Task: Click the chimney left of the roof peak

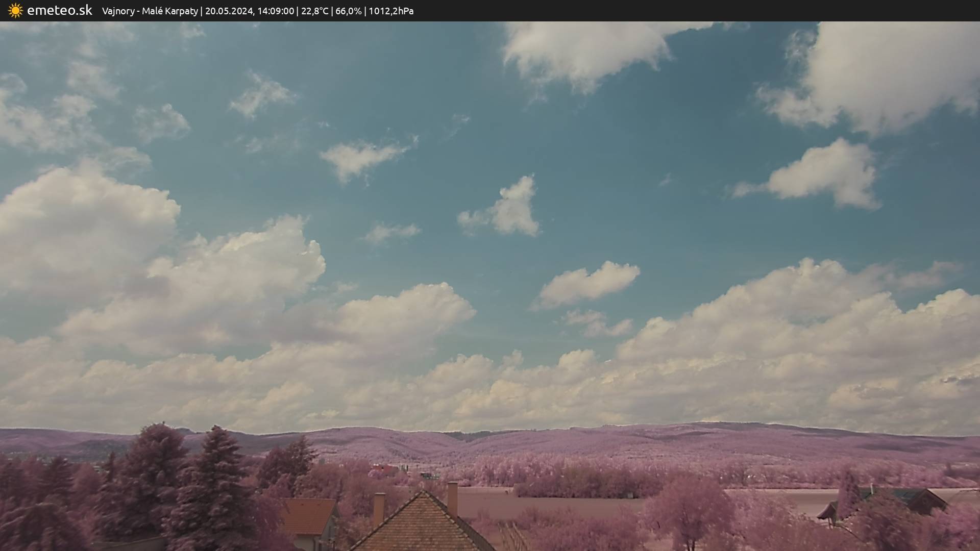Action: pyautogui.click(x=379, y=508)
